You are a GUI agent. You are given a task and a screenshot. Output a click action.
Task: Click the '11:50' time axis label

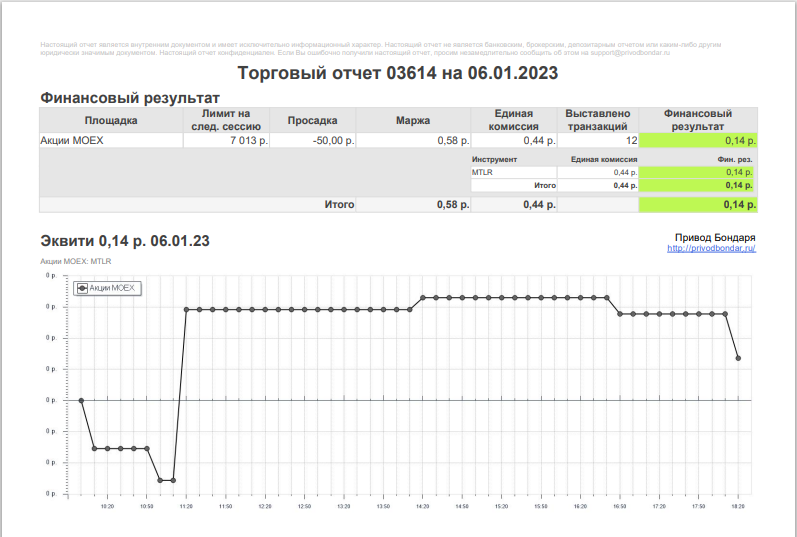pyautogui.click(x=226, y=506)
